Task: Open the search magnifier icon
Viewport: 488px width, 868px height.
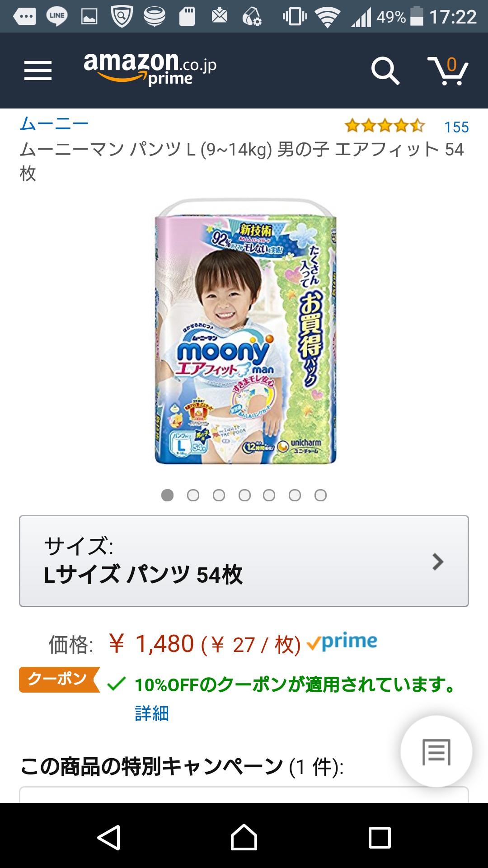Action: click(385, 71)
